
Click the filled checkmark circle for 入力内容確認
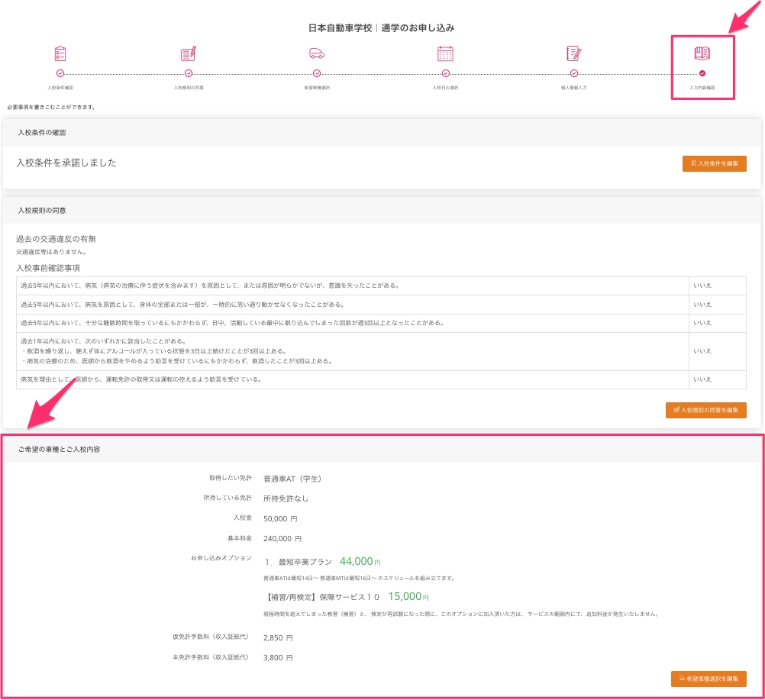click(x=702, y=74)
